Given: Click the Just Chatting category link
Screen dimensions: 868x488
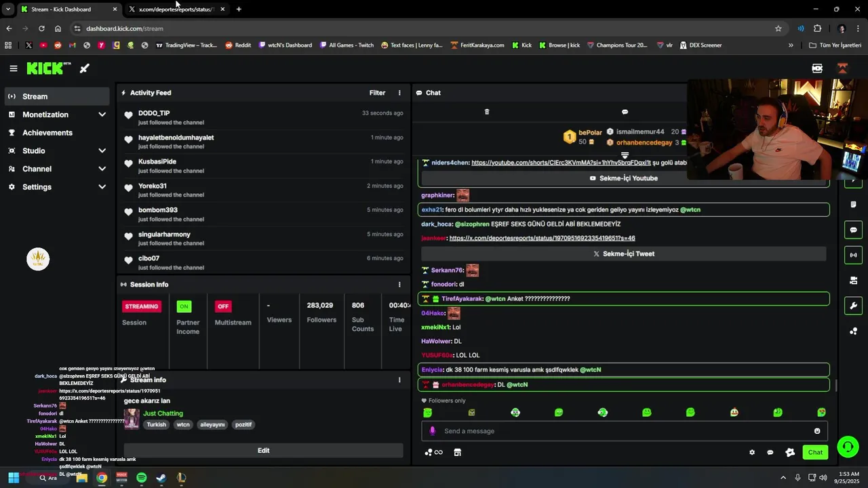Looking at the screenshot, I should (163, 413).
